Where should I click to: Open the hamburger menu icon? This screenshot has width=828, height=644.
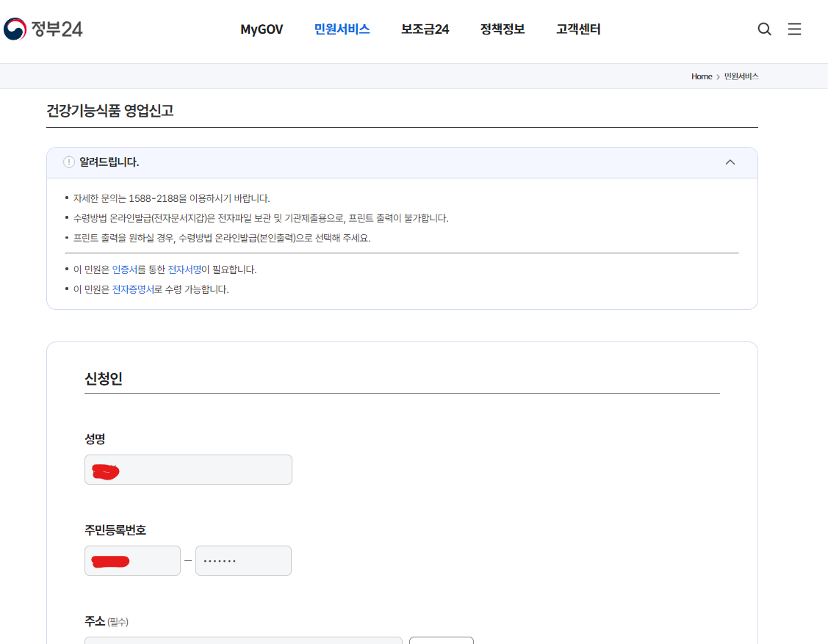[x=794, y=29]
